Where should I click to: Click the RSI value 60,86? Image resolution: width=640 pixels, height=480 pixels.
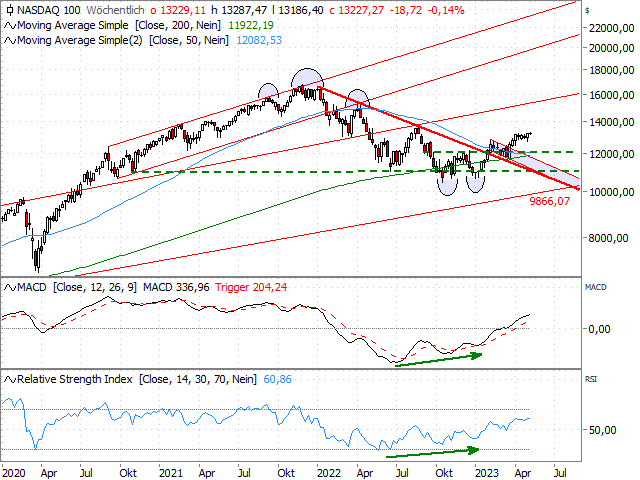point(278,379)
